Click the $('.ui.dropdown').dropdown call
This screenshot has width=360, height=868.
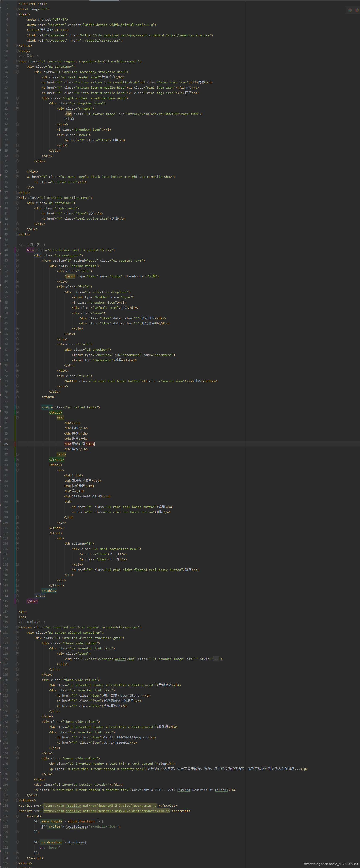pyautogui.click(x=60, y=842)
